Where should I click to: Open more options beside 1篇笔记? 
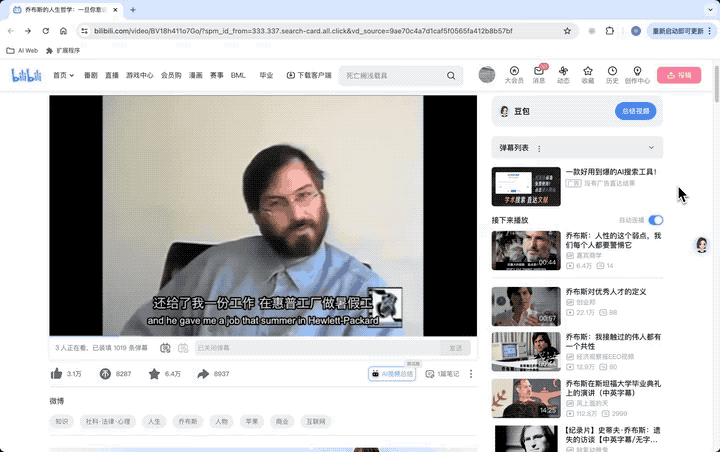coord(471,374)
